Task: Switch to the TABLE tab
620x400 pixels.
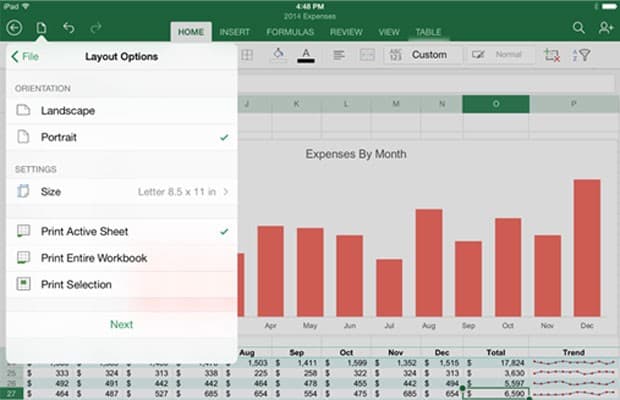Action: coord(428,32)
